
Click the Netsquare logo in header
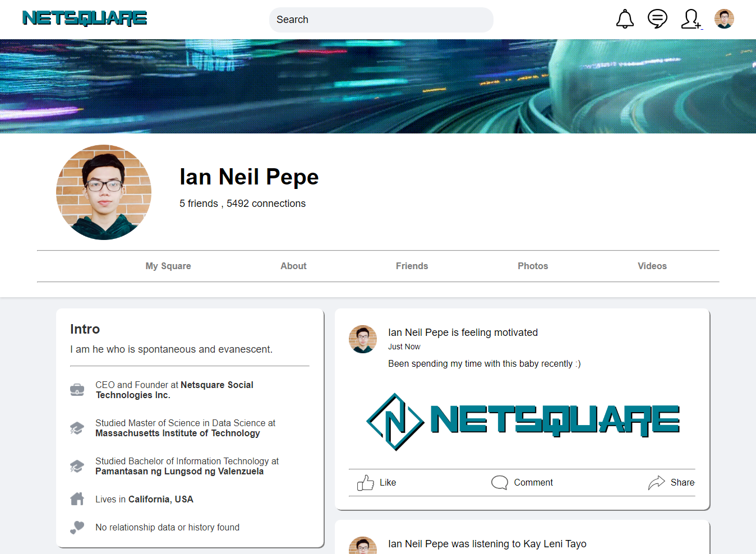point(85,19)
